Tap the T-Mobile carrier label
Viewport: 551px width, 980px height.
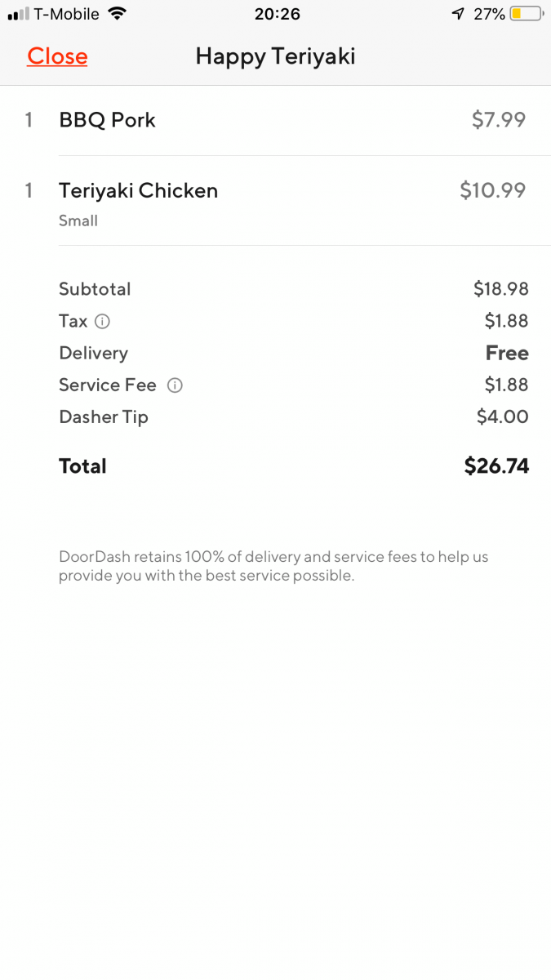66,14
